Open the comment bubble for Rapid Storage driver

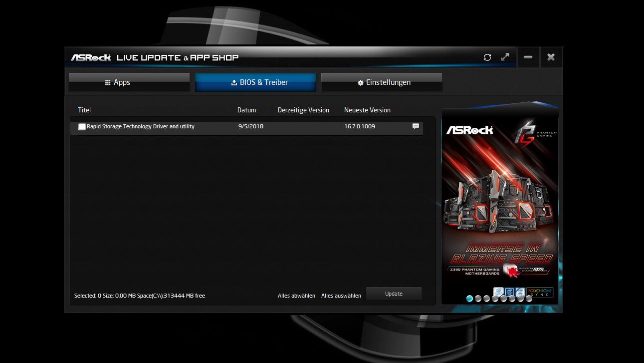pos(416,126)
